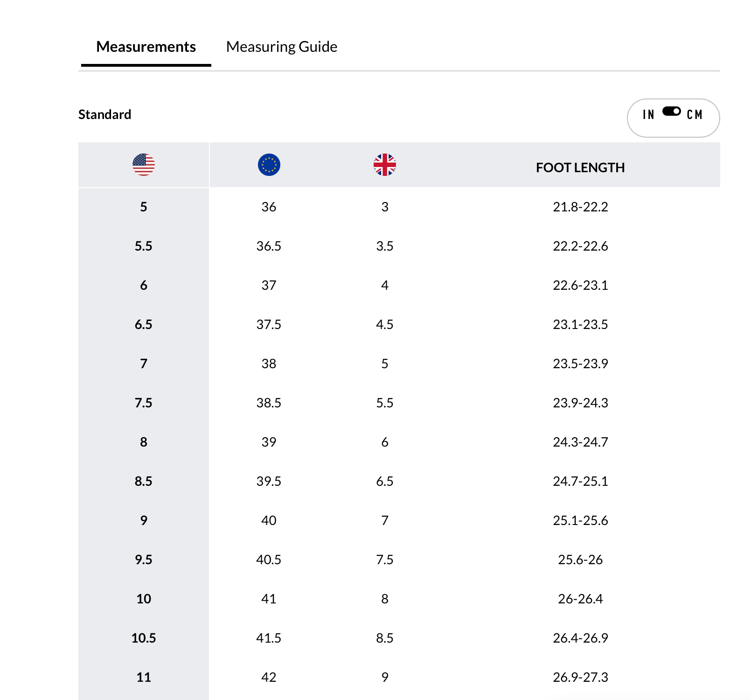Viewport: 751px width, 700px height.
Task: Click UK size 6.5 cell
Action: point(385,481)
